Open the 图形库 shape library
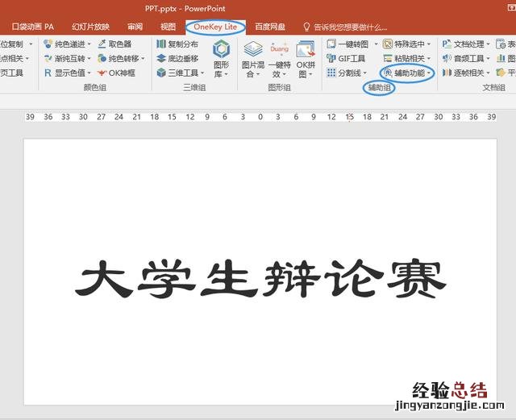The height and width of the screenshot is (420, 516). click(220, 59)
